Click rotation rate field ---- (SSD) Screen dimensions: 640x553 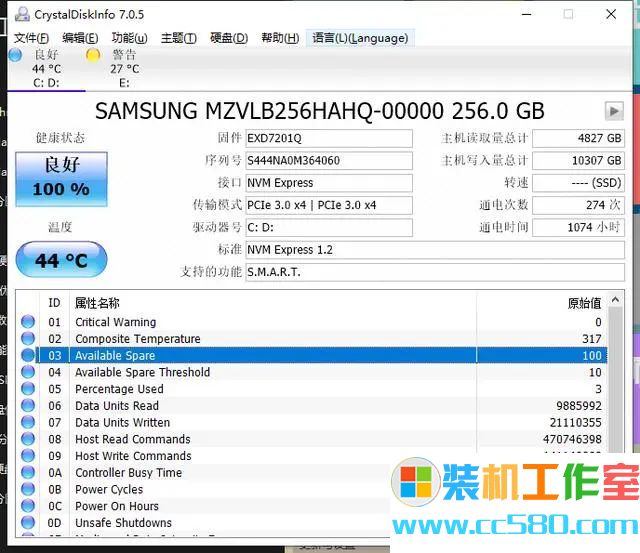pos(578,183)
